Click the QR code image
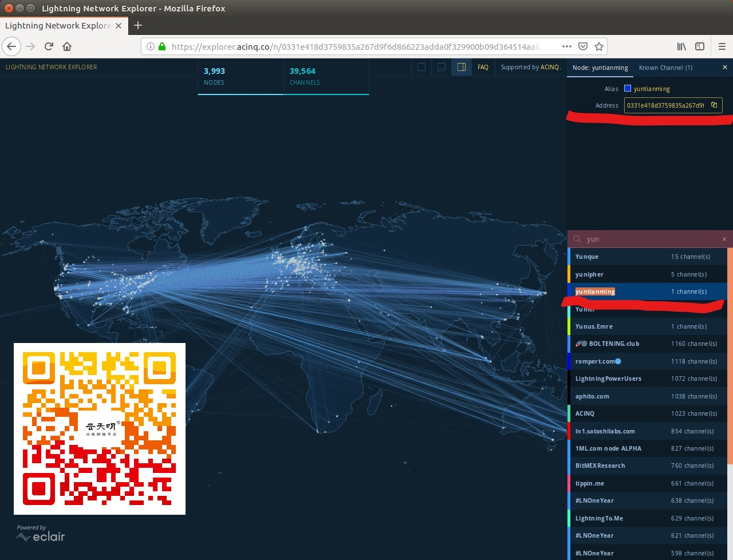Screen dimensions: 733x560 click(x=100, y=429)
